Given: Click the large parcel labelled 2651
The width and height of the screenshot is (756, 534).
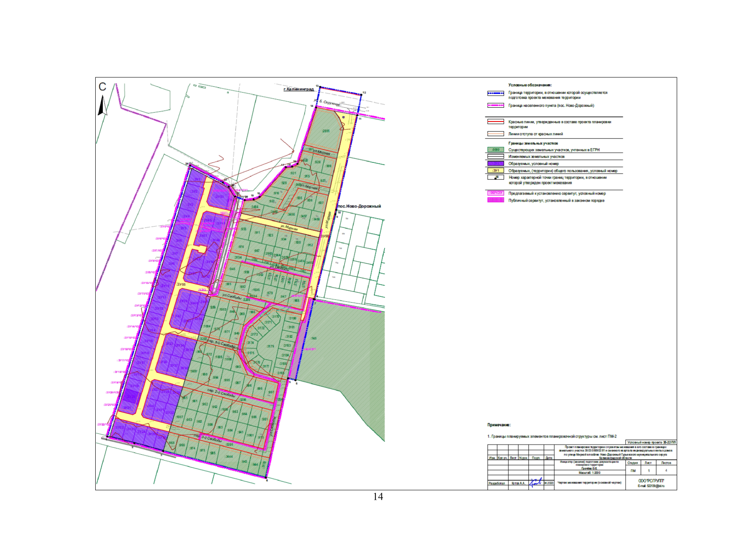Looking at the screenshot, I should pyautogui.click(x=326, y=131).
